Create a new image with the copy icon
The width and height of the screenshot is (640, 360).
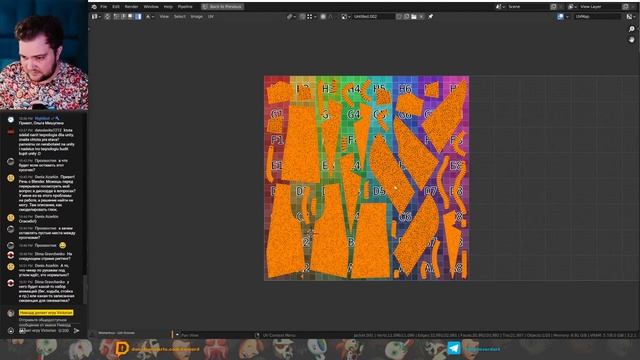407,17
